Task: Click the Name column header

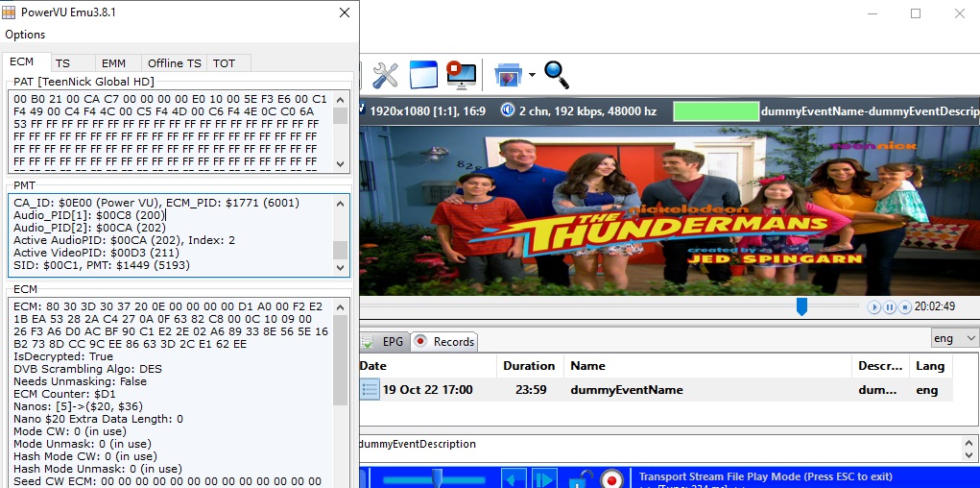Action: click(707, 366)
